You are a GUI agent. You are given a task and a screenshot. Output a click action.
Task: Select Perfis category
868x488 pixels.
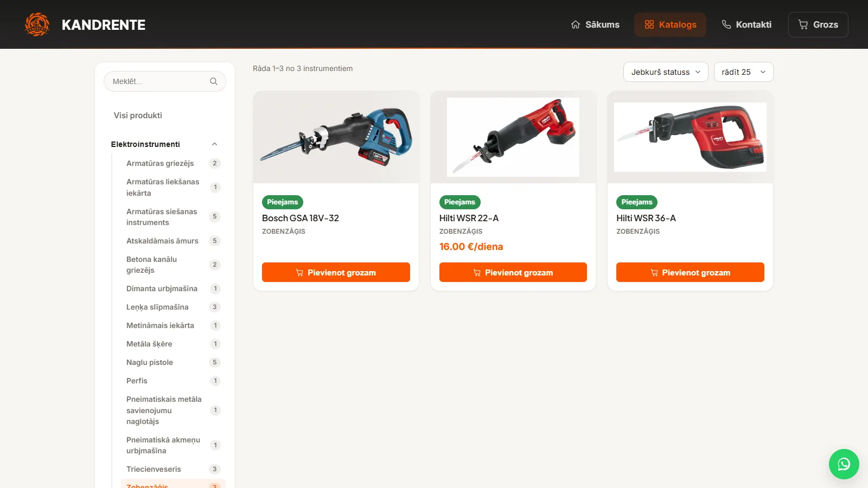point(173,381)
